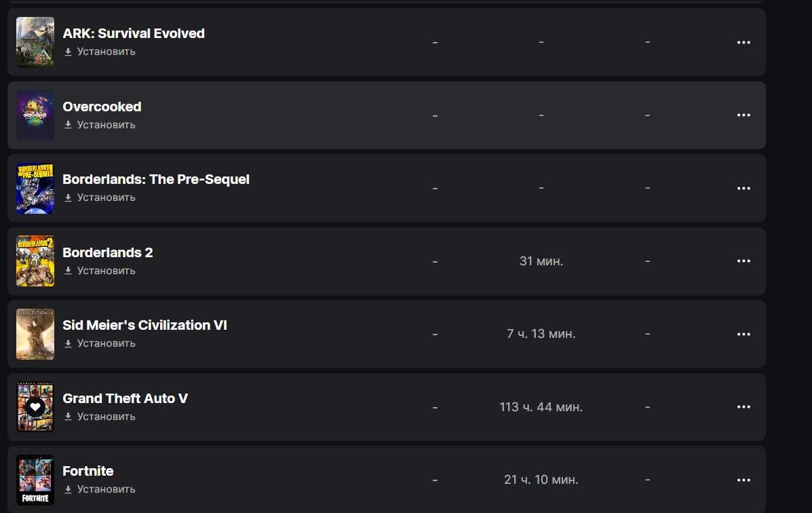812x513 pixels.
Task: Install Borderlands 2 via Установить
Action: [x=100, y=271]
